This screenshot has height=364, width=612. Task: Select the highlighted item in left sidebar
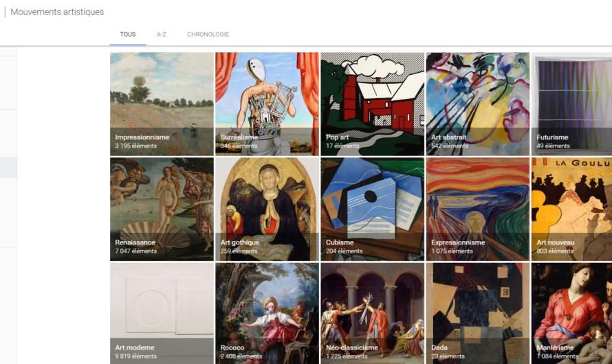pos(8,168)
